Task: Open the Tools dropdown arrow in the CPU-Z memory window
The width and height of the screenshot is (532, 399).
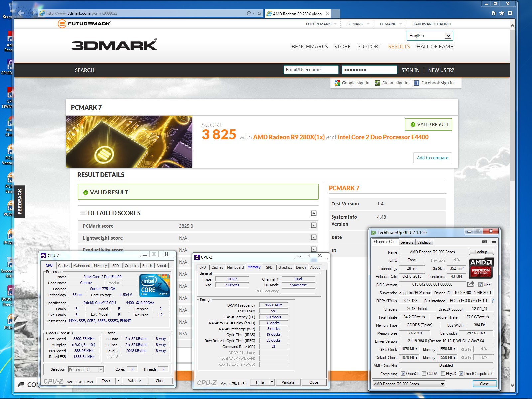Action: point(272,382)
